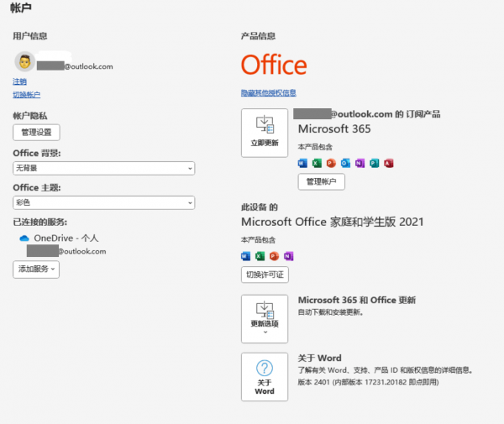The height and width of the screenshot is (424, 504).
Task: Open the Office 背景 dropdown
Action: 104,168
